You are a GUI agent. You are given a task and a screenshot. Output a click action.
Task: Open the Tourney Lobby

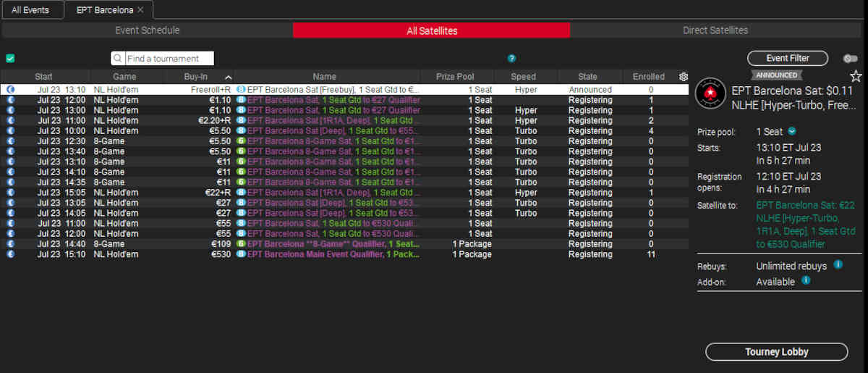(x=776, y=352)
